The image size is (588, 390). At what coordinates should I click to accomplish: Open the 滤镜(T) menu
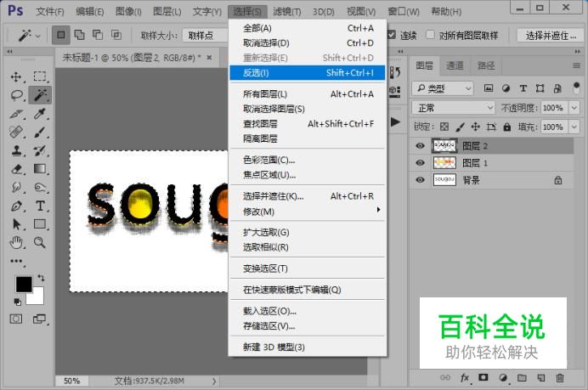click(x=287, y=12)
